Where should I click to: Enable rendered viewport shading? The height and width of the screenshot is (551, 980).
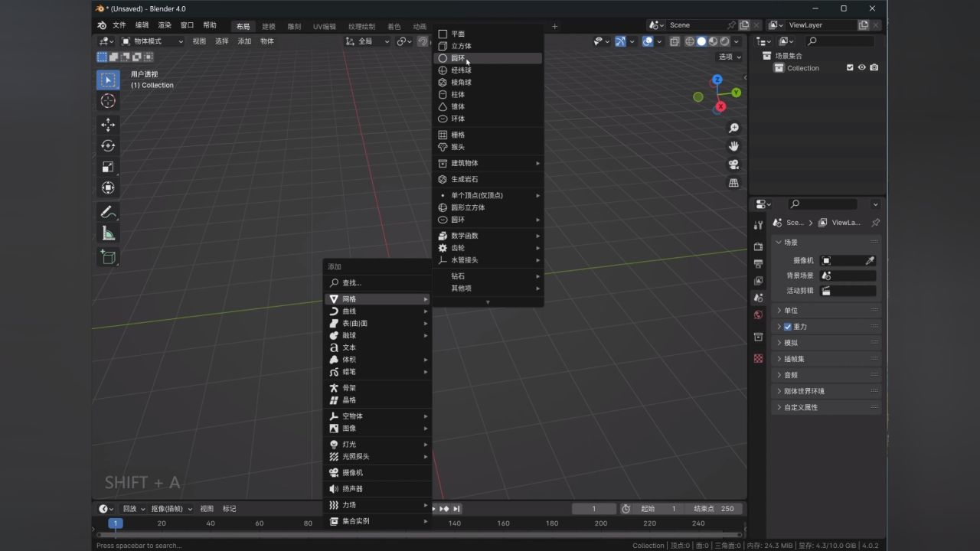point(724,41)
